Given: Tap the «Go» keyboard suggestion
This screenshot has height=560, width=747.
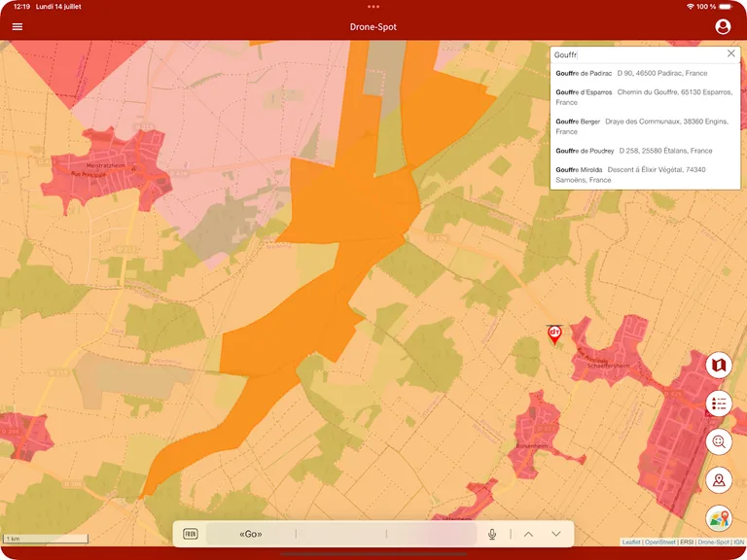Looking at the screenshot, I should pyautogui.click(x=251, y=534).
